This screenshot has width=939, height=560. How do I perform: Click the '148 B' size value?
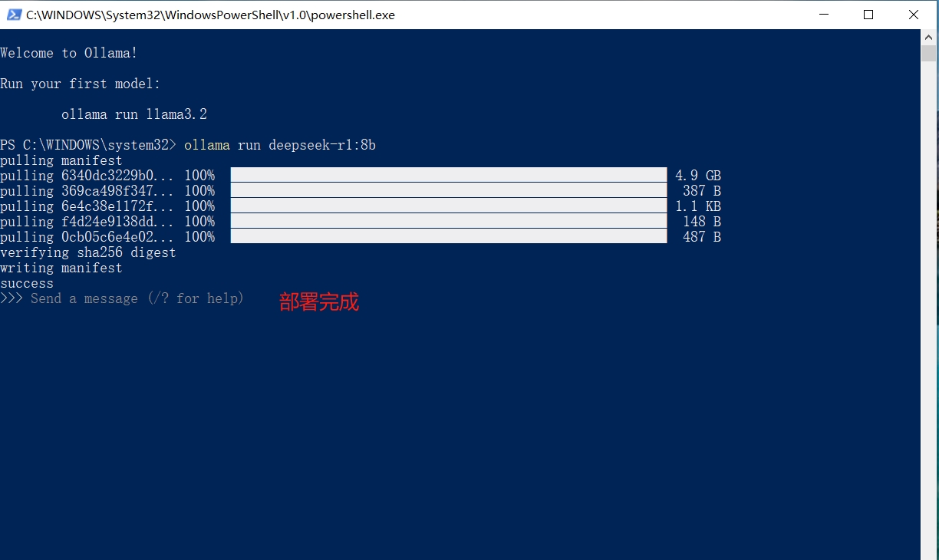pos(702,222)
